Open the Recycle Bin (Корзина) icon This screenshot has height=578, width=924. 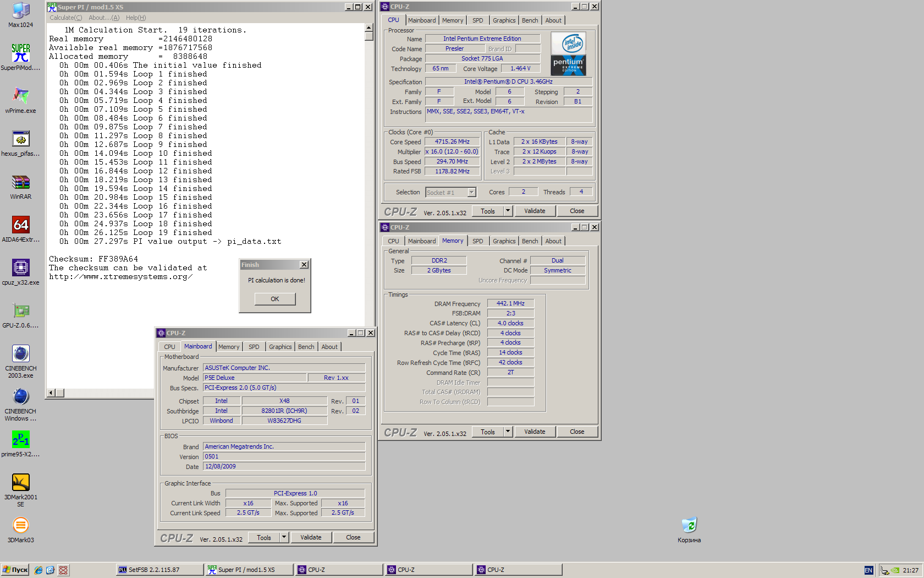(x=689, y=530)
